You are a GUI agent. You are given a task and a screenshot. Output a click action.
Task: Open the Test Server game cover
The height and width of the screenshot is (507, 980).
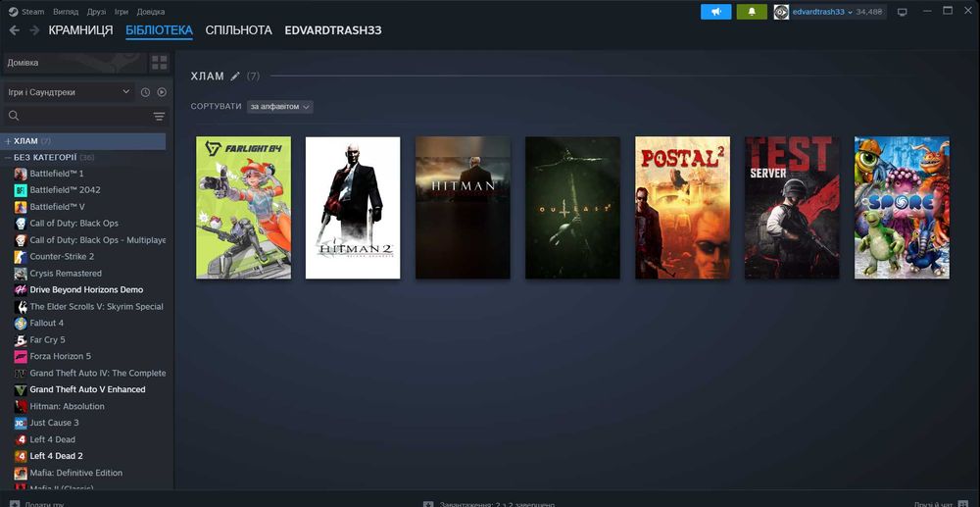[792, 208]
